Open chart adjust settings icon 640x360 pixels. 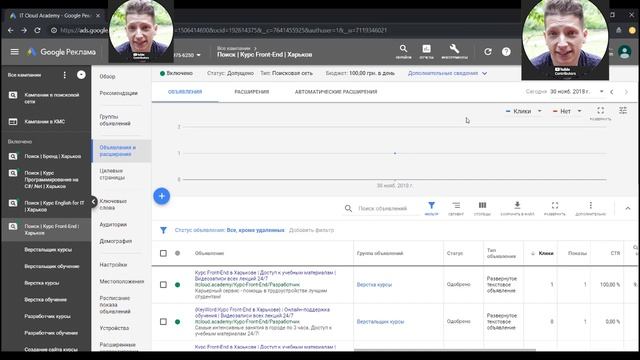(623, 111)
